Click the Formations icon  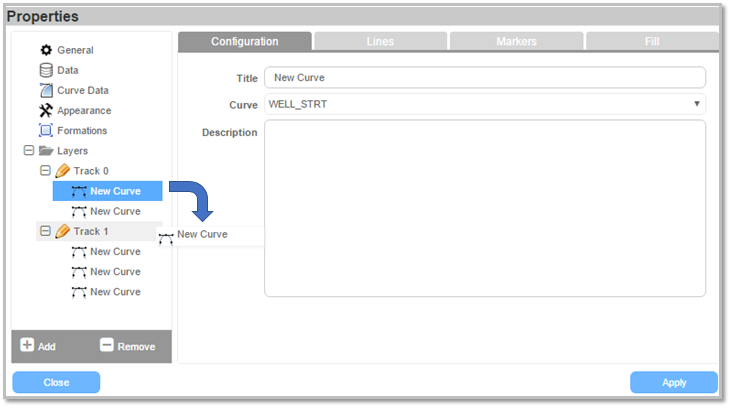[x=46, y=130]
